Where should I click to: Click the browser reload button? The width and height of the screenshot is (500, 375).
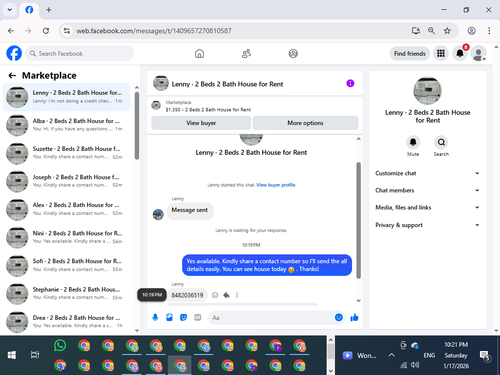point(46,31)
